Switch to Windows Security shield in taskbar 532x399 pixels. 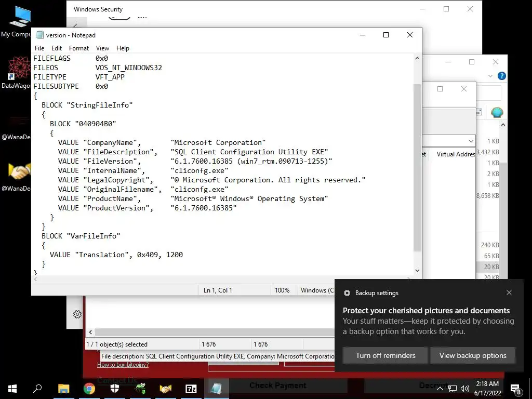115,388
